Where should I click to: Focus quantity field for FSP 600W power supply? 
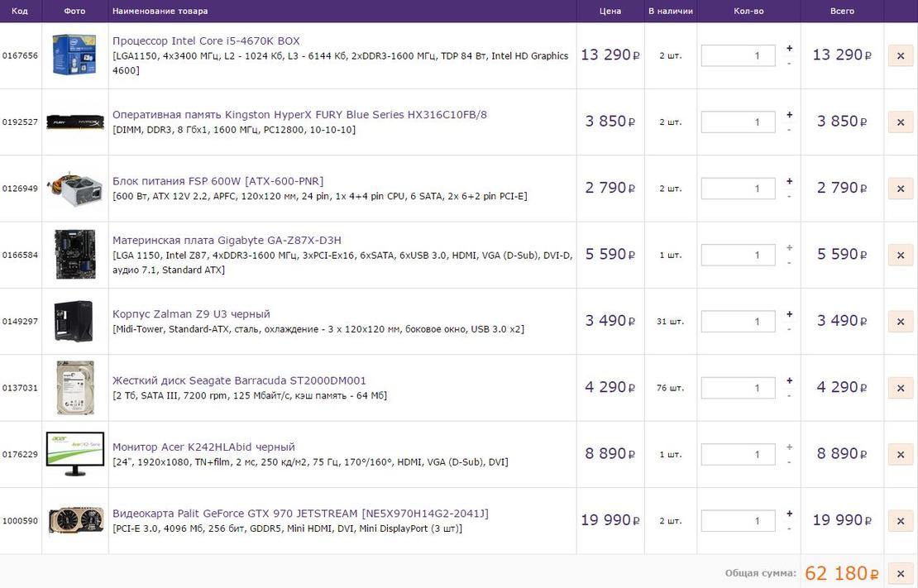click(x=739, y=189)
